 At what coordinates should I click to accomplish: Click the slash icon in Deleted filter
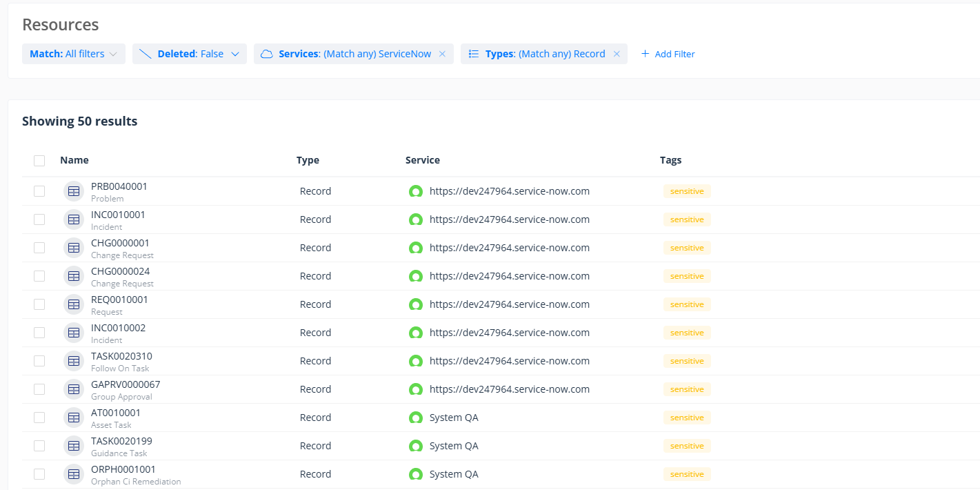pyautogui.click(x=145, y=54)
